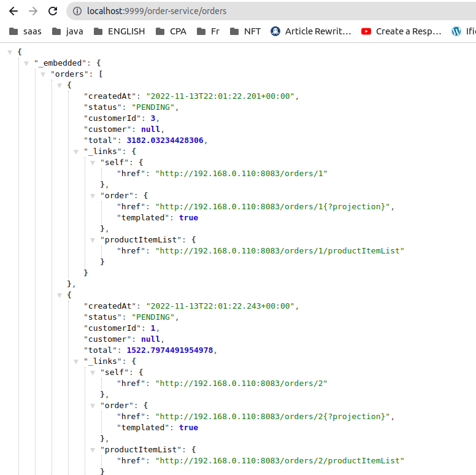
Task: Collapse _links of the first order
Action: 76,152
